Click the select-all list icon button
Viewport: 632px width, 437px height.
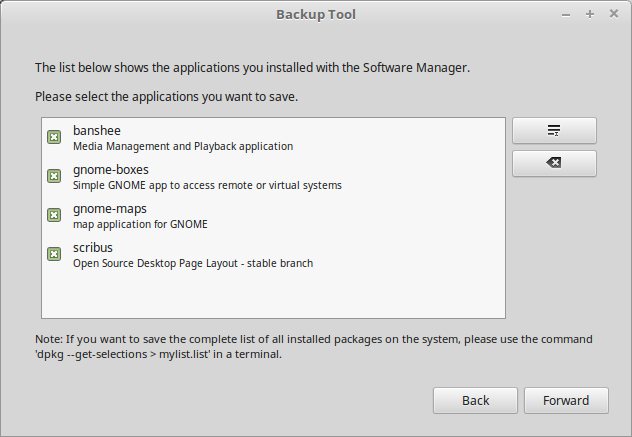[554, 131]
